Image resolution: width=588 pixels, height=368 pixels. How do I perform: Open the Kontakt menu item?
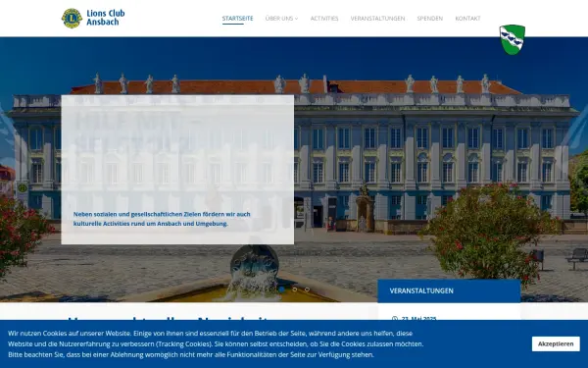tap(467, 18)
